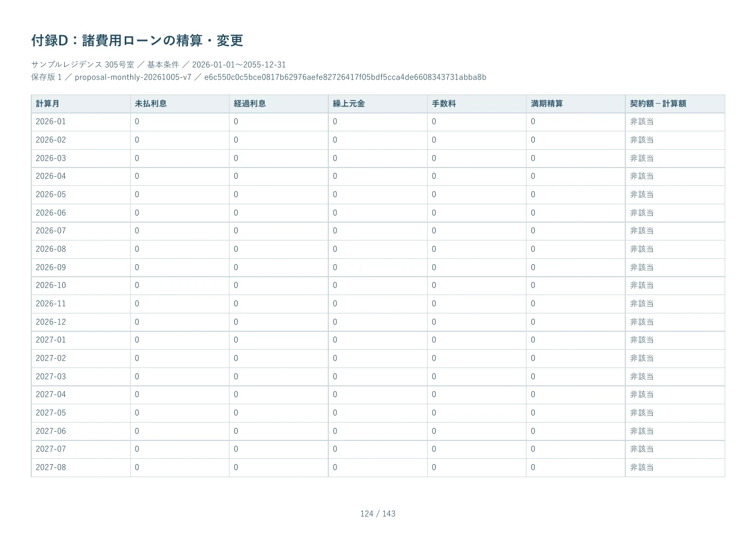756x535 pixels.
Task: Select the 2026-11 month cell
Action: coord(80,304)
